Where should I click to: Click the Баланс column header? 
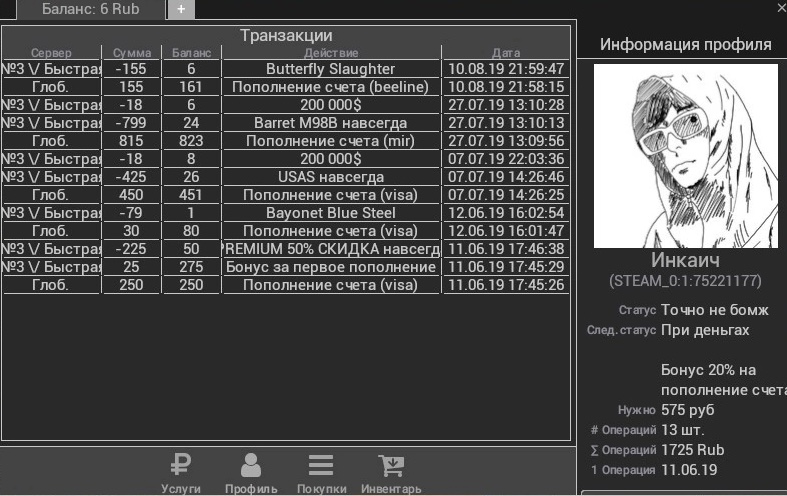[191, 52]
